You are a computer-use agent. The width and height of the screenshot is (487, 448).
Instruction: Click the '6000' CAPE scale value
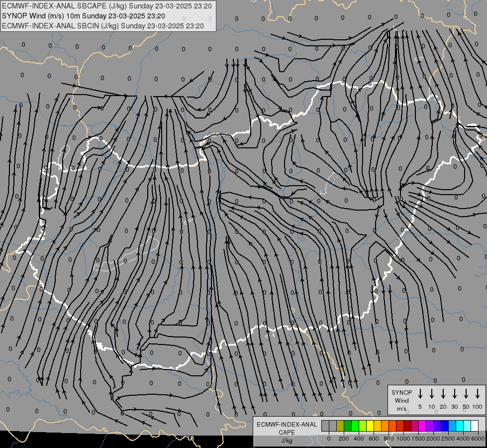coord(478,439)
